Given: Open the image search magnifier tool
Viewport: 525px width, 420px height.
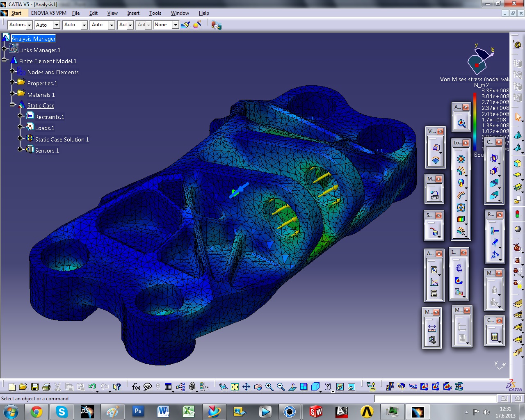Looking at the screenshot, I should tap(461, 123).
